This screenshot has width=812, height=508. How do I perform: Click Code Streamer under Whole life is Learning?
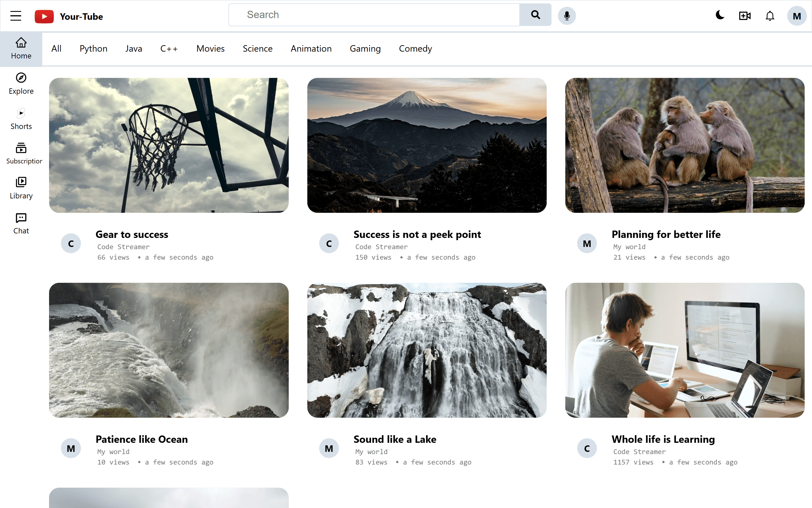pyautogui.click(x=639, y=452)
